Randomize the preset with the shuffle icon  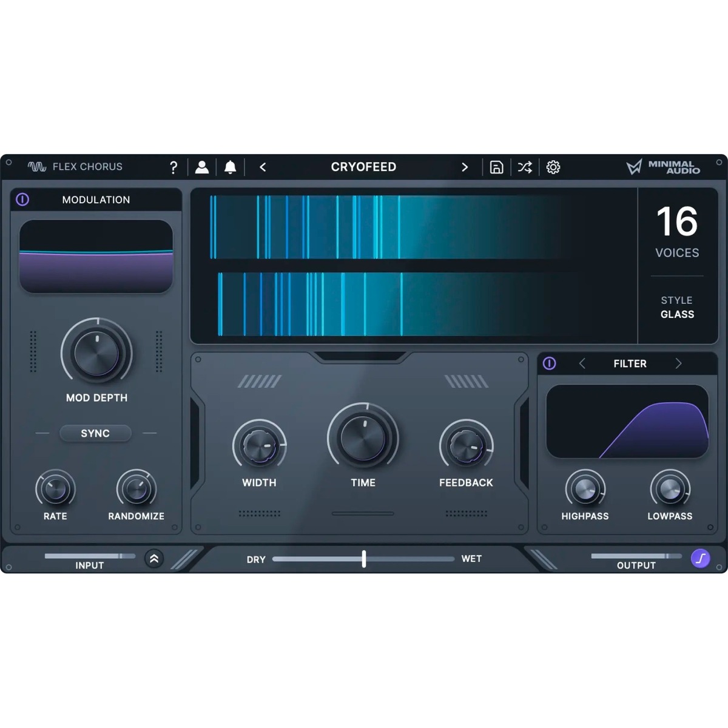tap(525, 167)
